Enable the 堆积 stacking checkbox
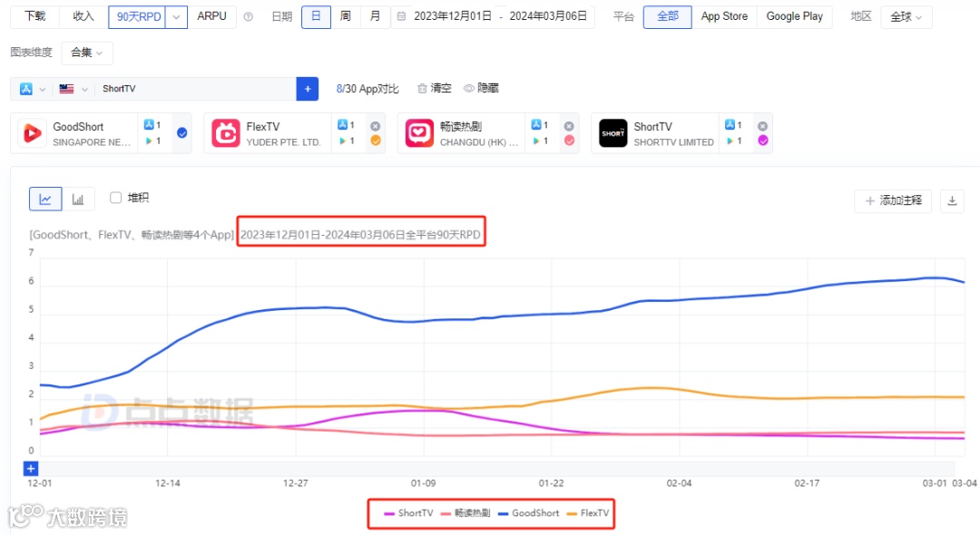Screen dimensions: 980x535 click(x=115, y=198)
